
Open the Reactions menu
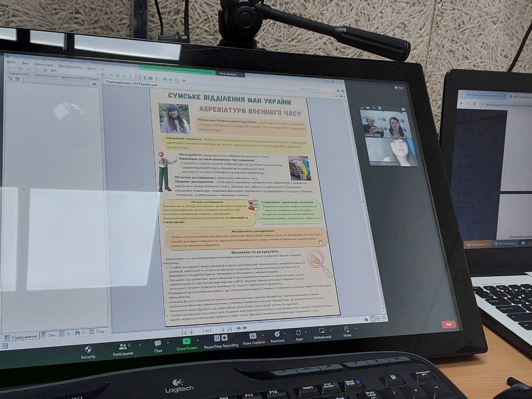277,336
